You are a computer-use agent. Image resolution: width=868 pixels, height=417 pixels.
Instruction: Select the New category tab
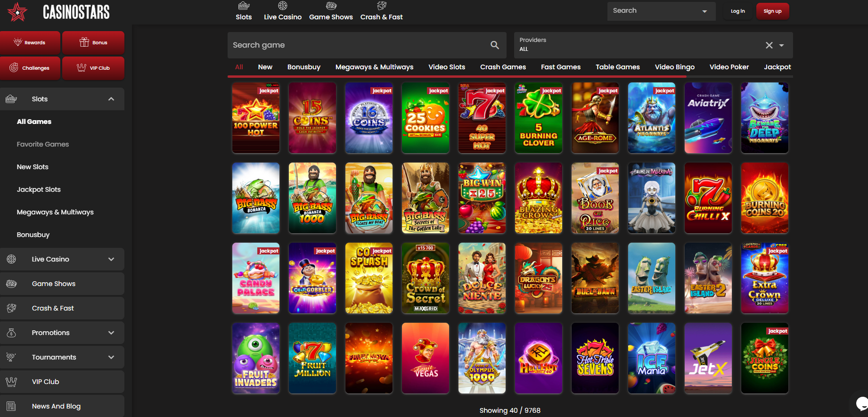click(x=265, y=67)
